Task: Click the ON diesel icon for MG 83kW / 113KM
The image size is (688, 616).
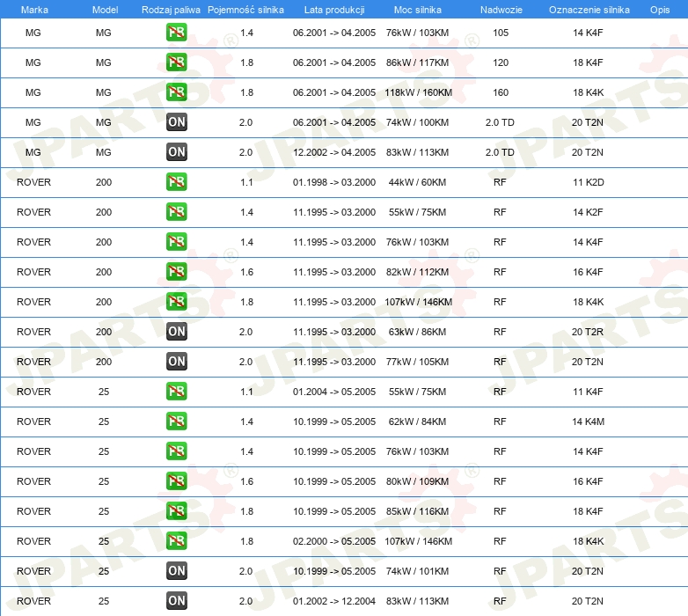Action: [x=176, y=152]
